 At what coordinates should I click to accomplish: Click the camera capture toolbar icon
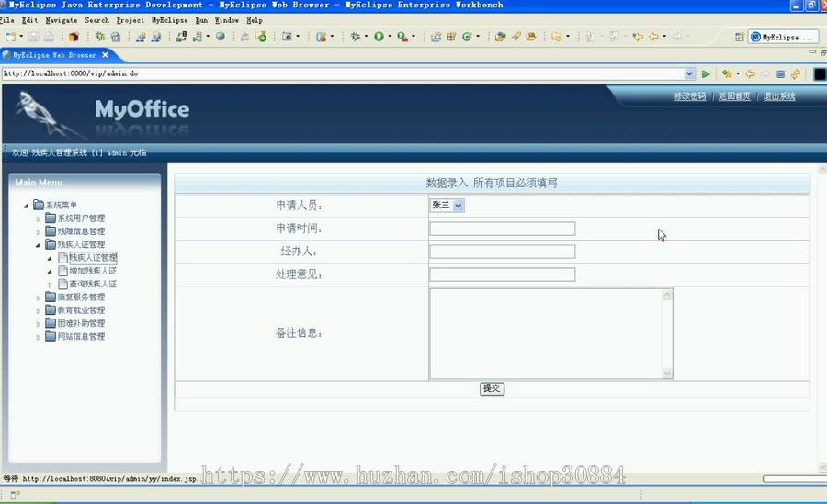[x=287, y=37]
